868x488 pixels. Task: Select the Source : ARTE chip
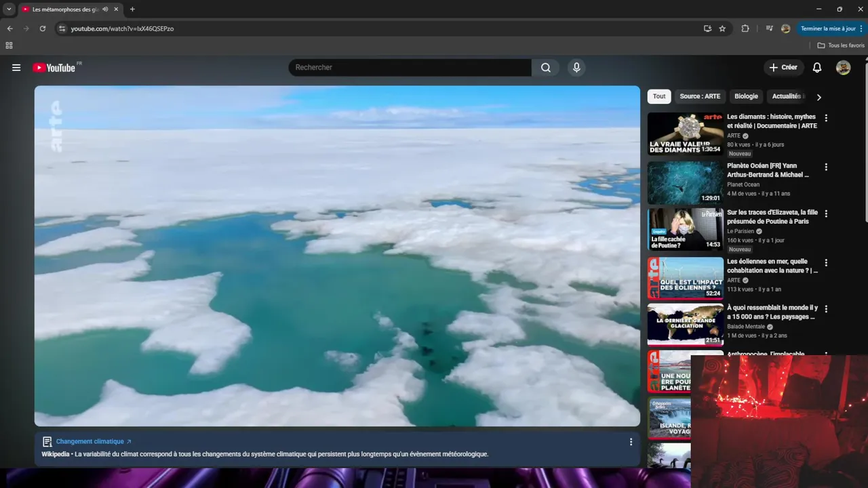pyautogui.click(x=700, y=96)
